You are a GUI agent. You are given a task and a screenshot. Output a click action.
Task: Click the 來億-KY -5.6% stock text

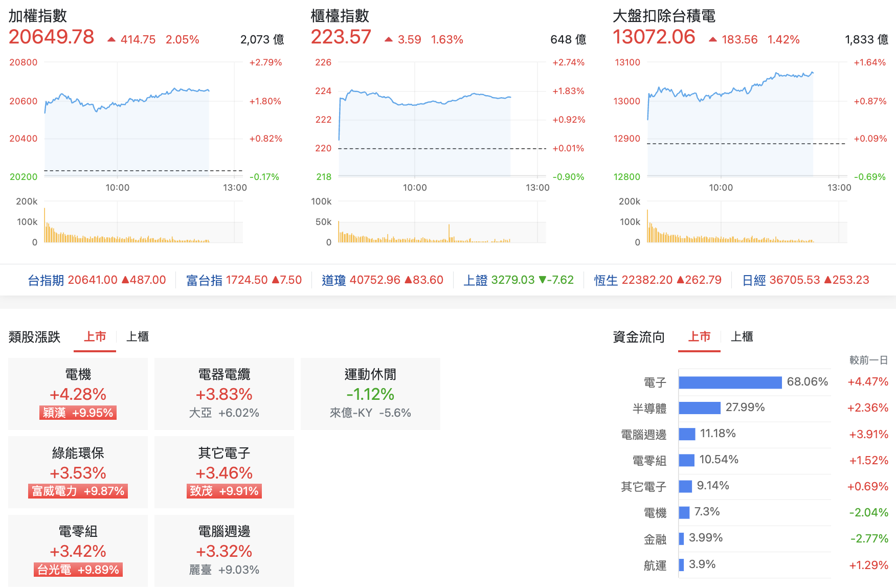370,413
